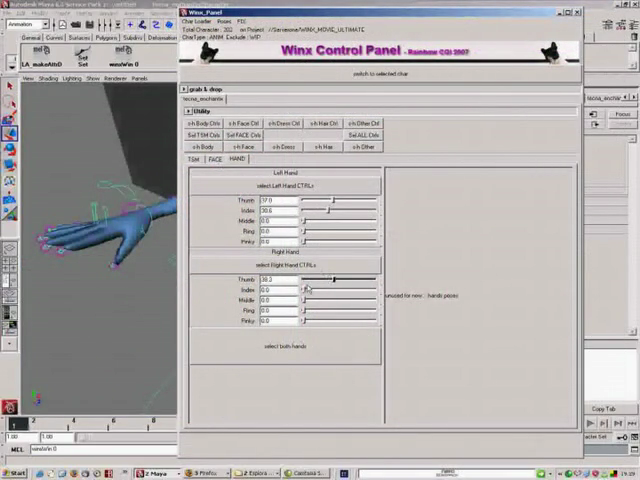The width and height of the screenshot is (640, 480).
Task: Click the Open Scene folder icon
Action: click(76, 25)
